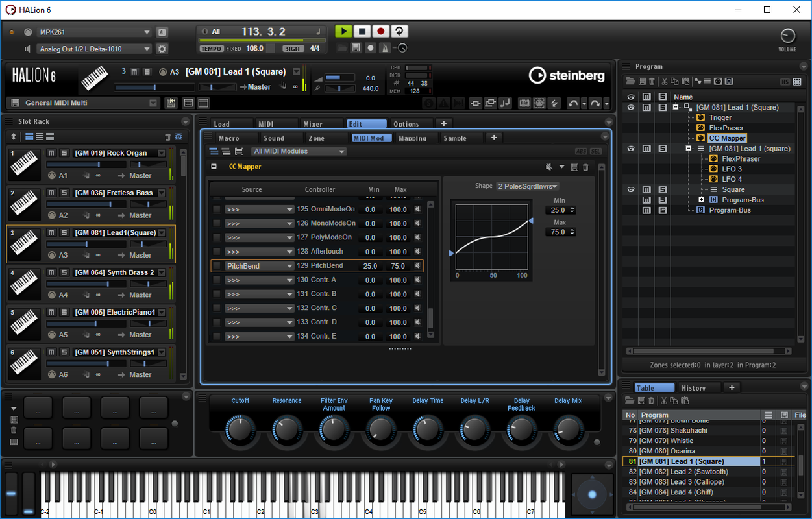
Task: Click the Cut scissors icon in Program tree
Action: 664,81
